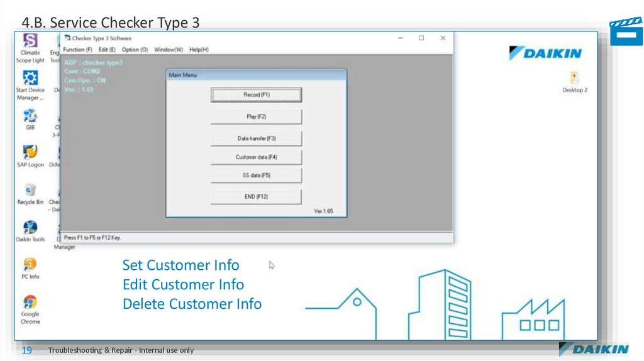The height and width of the screenshot is (361, 644).
Task: Minimize the Checker Type 3 window
Action: pos(401,38)
